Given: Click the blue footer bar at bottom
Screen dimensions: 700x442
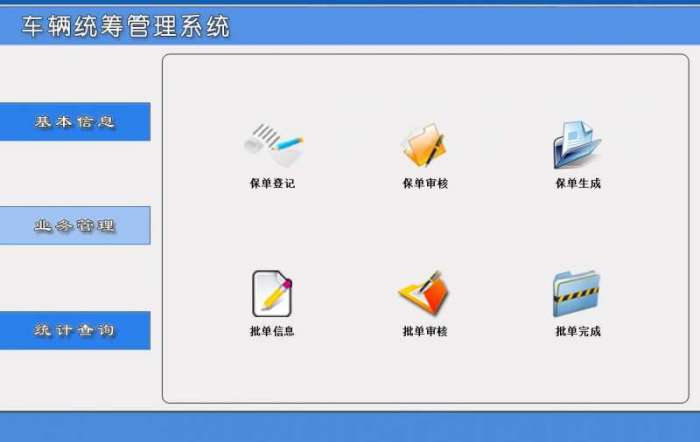Looking at the screenshot, I should click(x=350, y=427).
